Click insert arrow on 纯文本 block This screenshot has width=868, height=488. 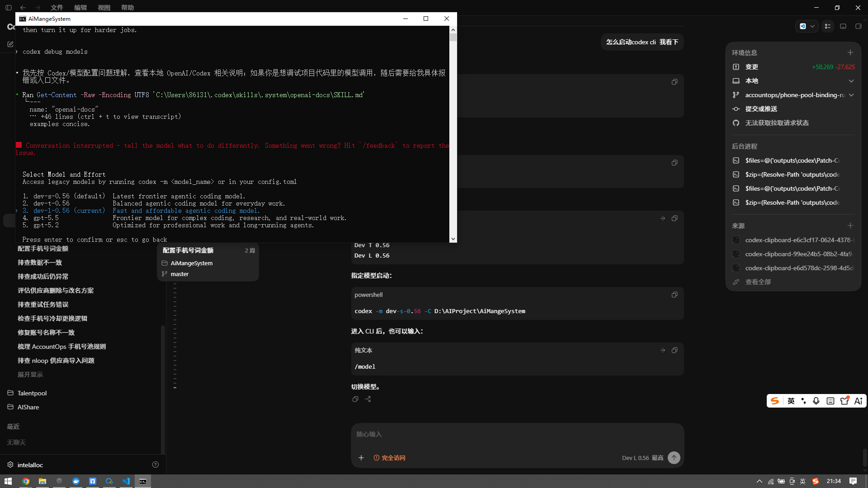click(663, 350)
